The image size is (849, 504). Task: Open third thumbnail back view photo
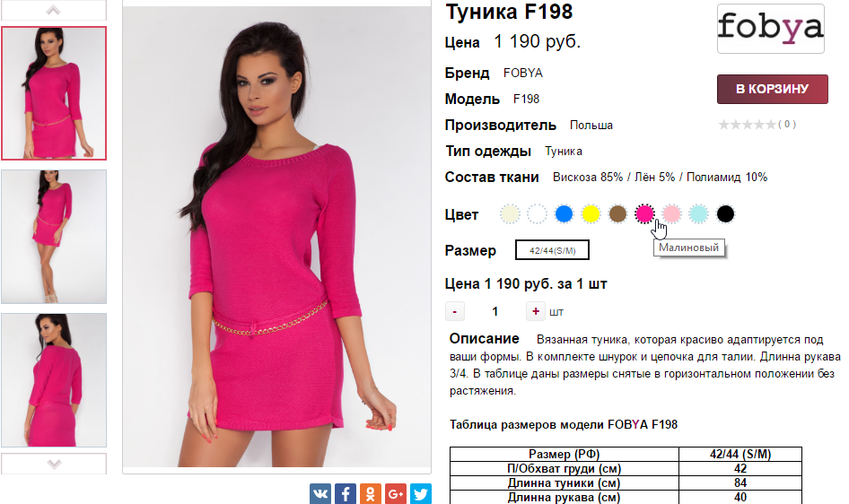pyautogui.click(x=54, y=380)
